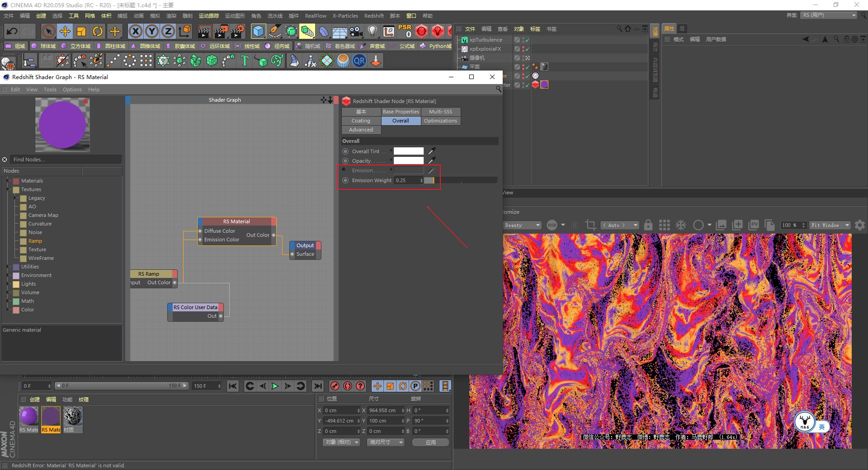Click the light creation icon in the top toolbar
This screenshot has width=868, height=470.
coord(372,32)
